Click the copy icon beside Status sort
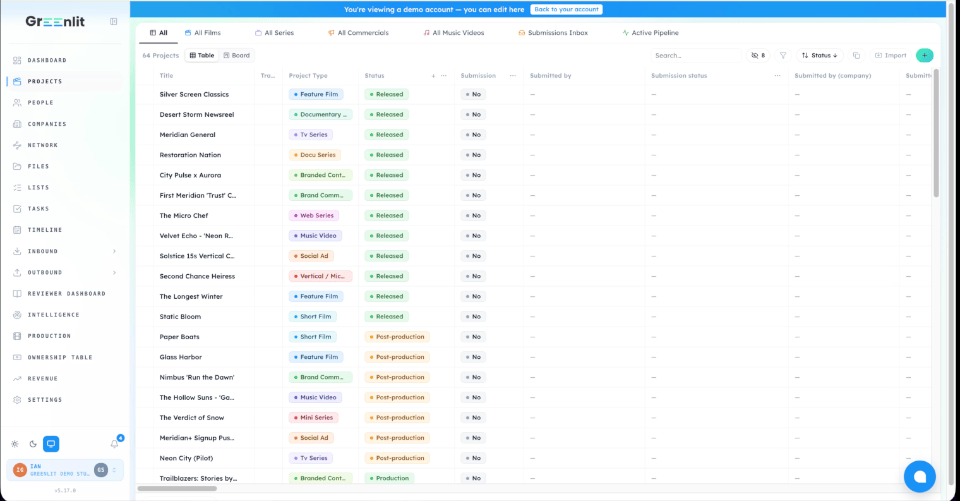The width and height of the screenshot is (960, 501). coord(856,55)
